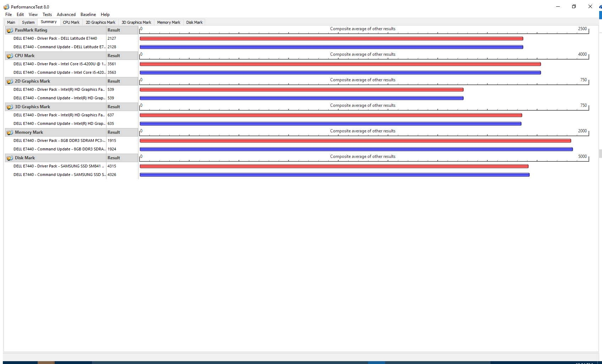Click the CPU Mark section icon

coord(10,56)
